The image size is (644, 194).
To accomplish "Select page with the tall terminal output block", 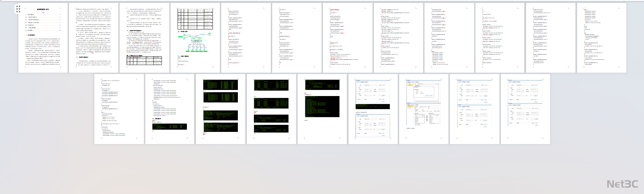I will (322, 109).
